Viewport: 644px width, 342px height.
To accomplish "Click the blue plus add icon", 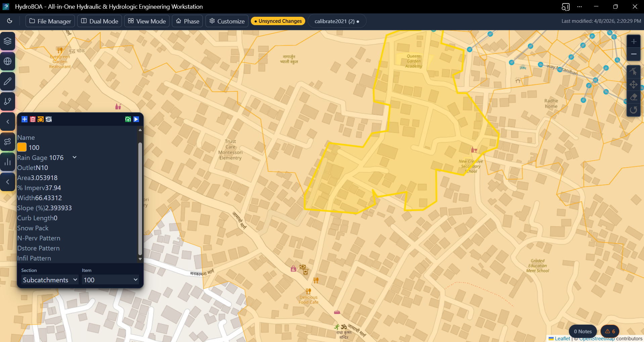I will pyautogui.click(x=25, y=119).
